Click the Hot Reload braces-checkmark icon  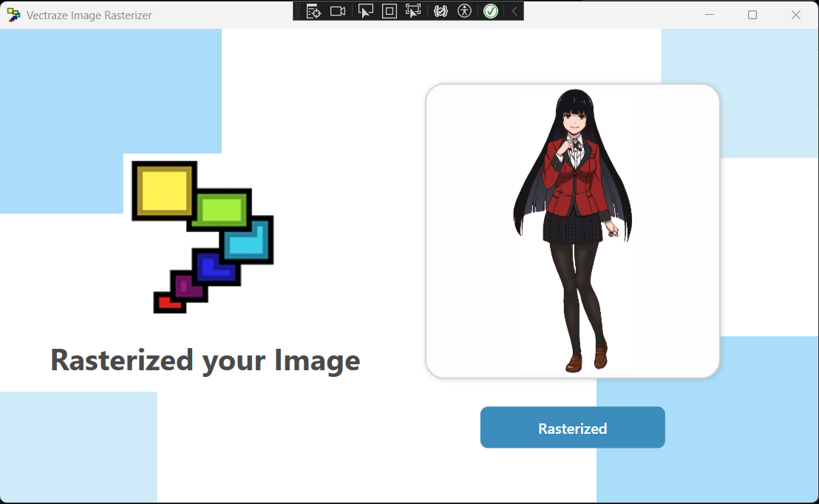(x=441, y=11)
